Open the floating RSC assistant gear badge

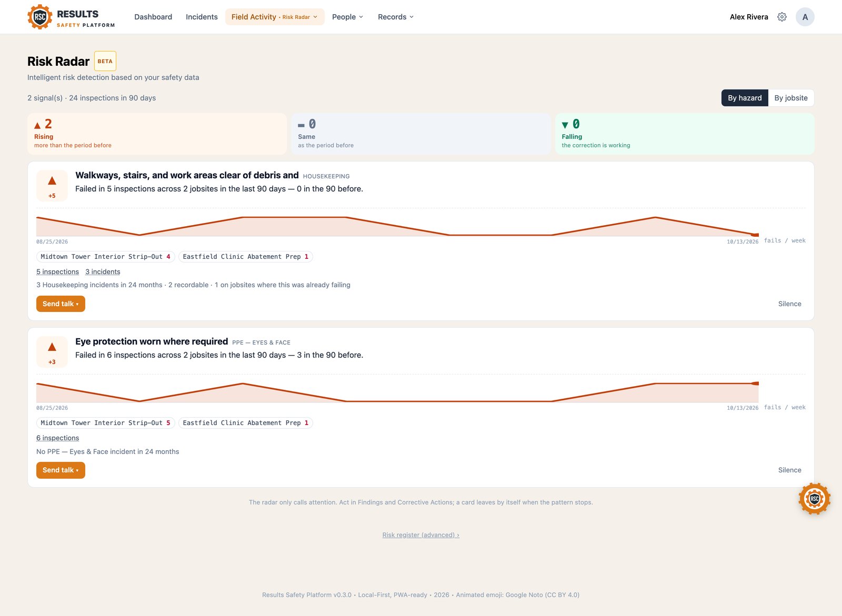point(814,498)
